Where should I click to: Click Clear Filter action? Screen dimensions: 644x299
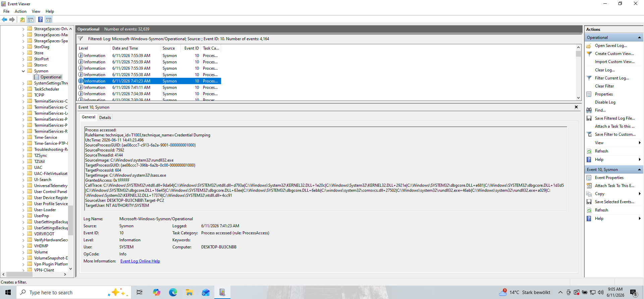click(604, 86)
